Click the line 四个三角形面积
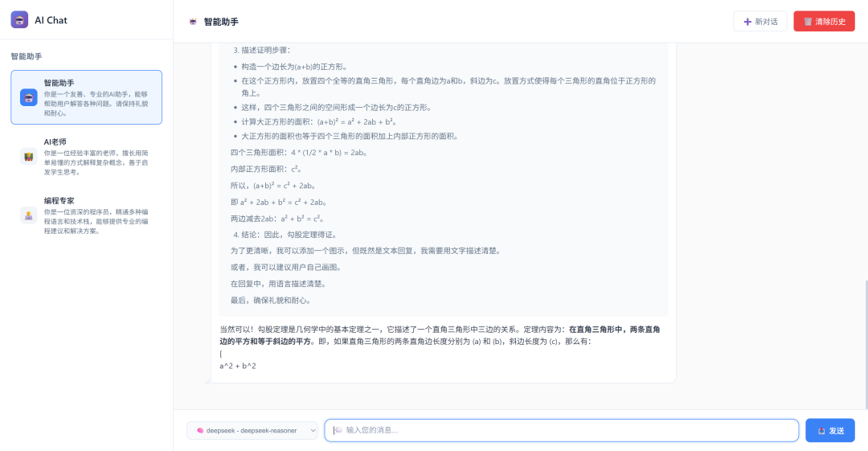The width and height of the screenshot is (868, 451). [299, 153]
